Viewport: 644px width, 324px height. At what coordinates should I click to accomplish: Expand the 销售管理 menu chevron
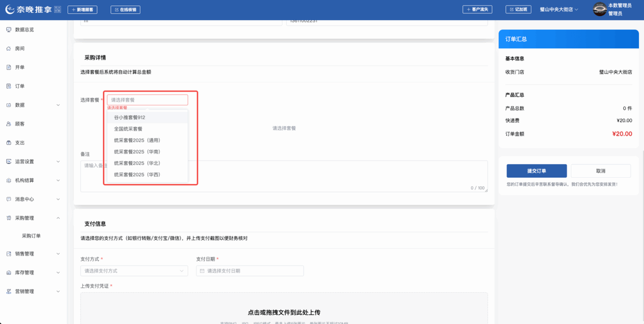tap(58, 254)
